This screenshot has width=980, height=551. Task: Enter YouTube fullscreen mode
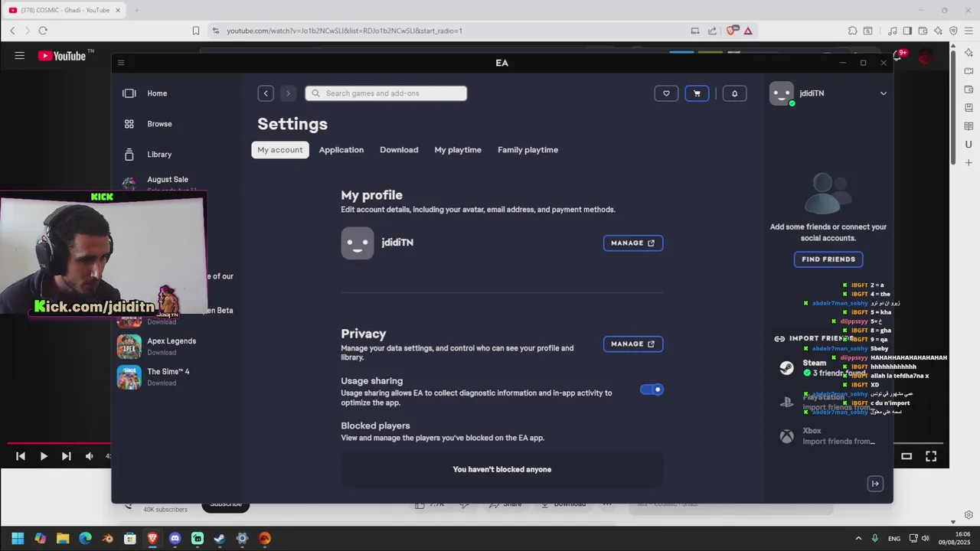[x=931, y=456]
